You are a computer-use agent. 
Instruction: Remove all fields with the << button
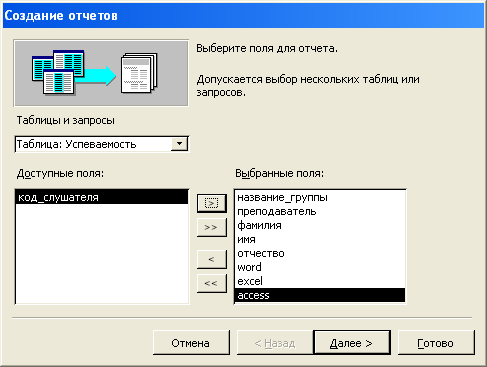click(212, 283)
